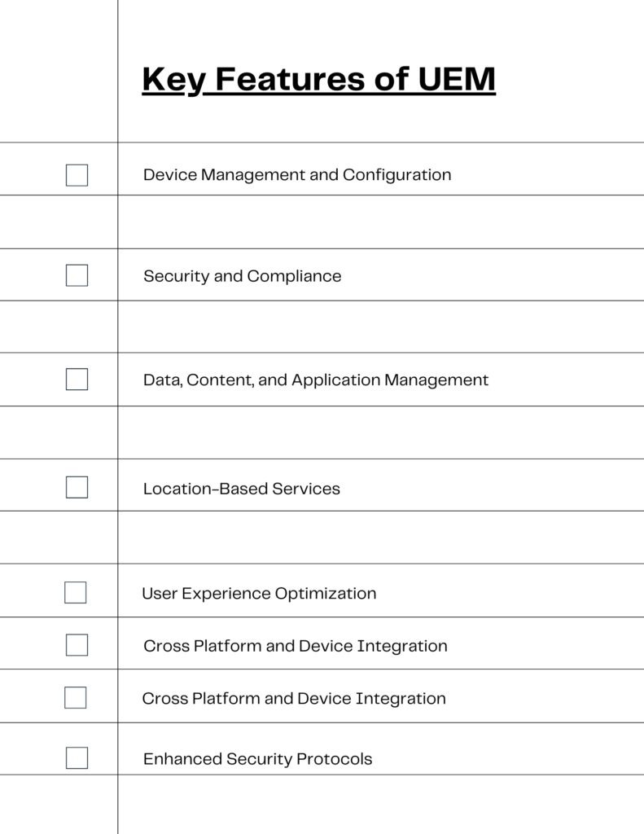Click the Data, Content, and Application Management text
Screen dimensions: 644x834
tap(315, 380)
